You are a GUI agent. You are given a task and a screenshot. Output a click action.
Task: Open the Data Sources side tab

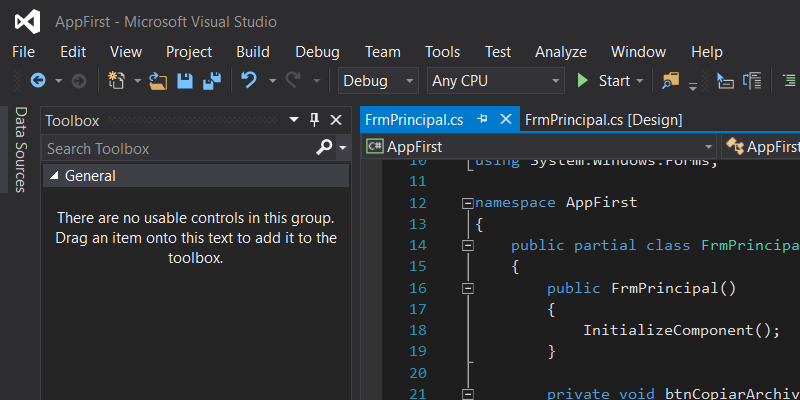[19, 151]
